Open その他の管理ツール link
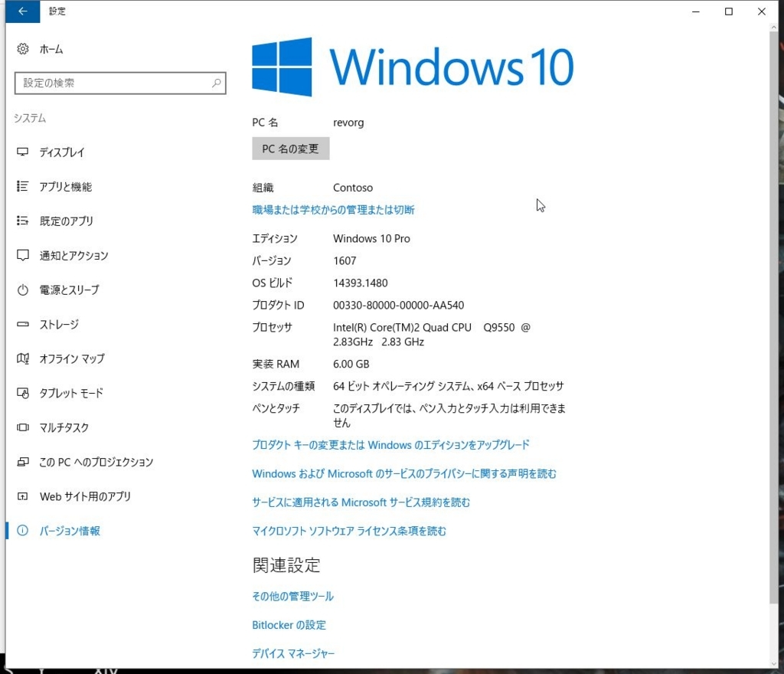The image size is (784, 674). tap(293, 596)
